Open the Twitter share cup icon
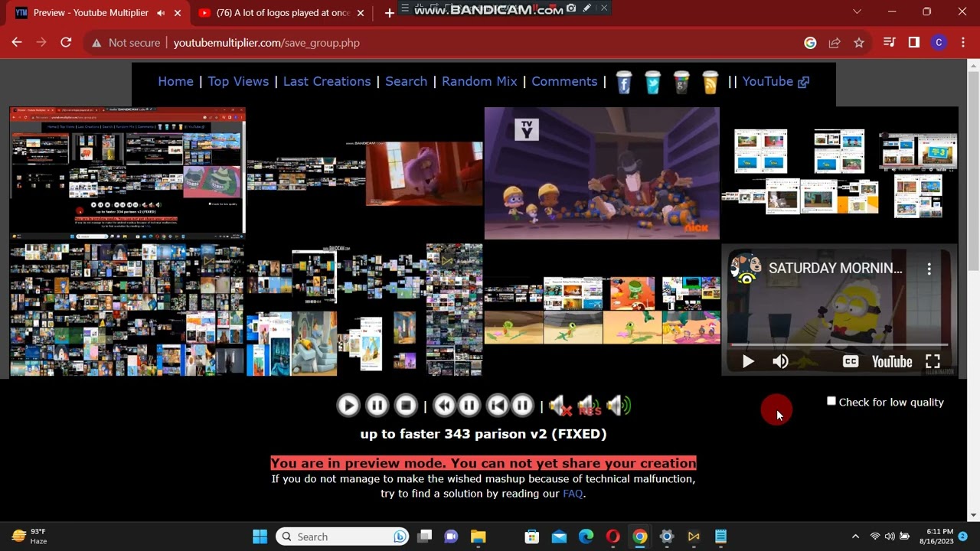Viewport: 980px width, 551px height. click(x=652, y=82)
